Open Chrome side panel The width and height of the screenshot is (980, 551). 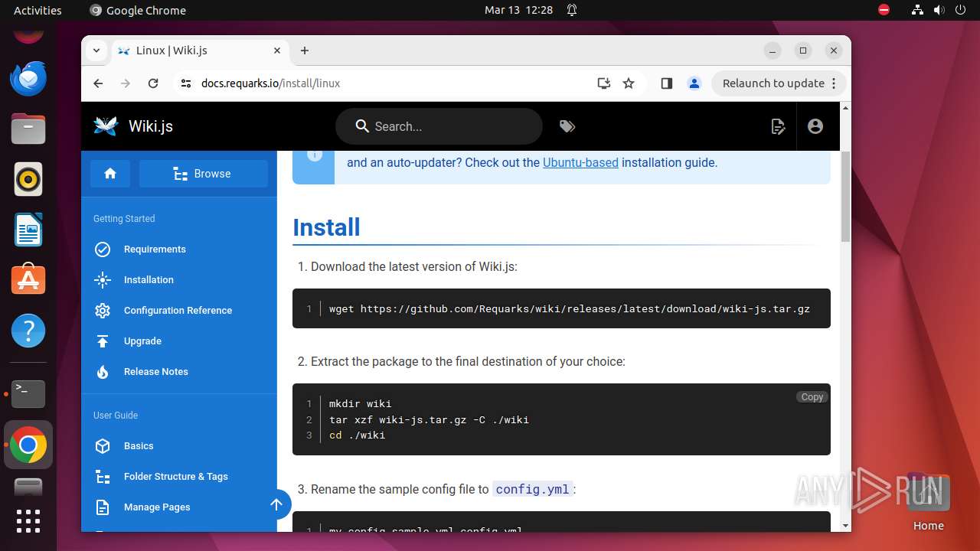coord(667,83)
